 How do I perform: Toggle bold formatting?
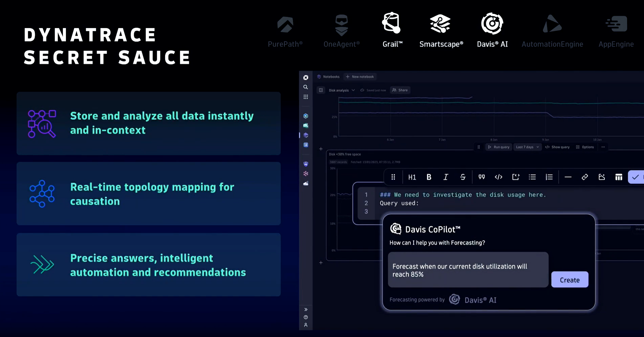point(429,177)
